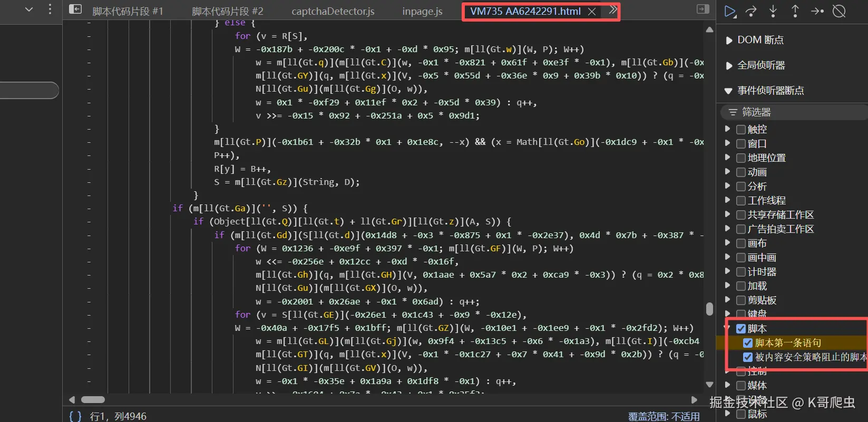
Task: Click the horizontal scrollbar right arrow
Action: (694, 400)
